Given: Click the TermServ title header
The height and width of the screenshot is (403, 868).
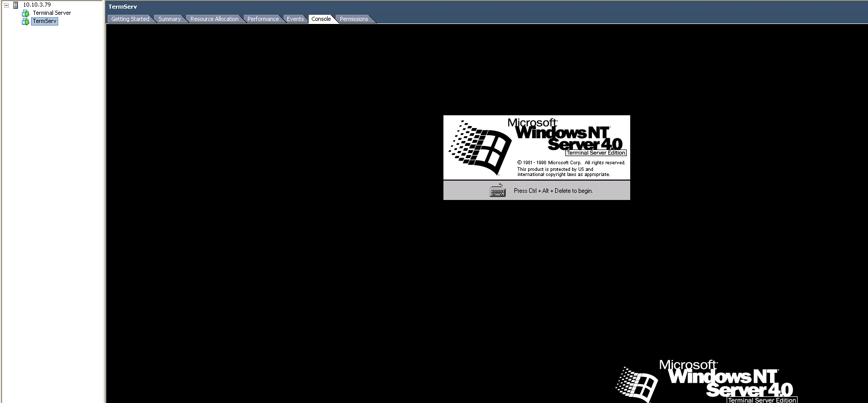Looking at the screenshot, I should point(123,7).
